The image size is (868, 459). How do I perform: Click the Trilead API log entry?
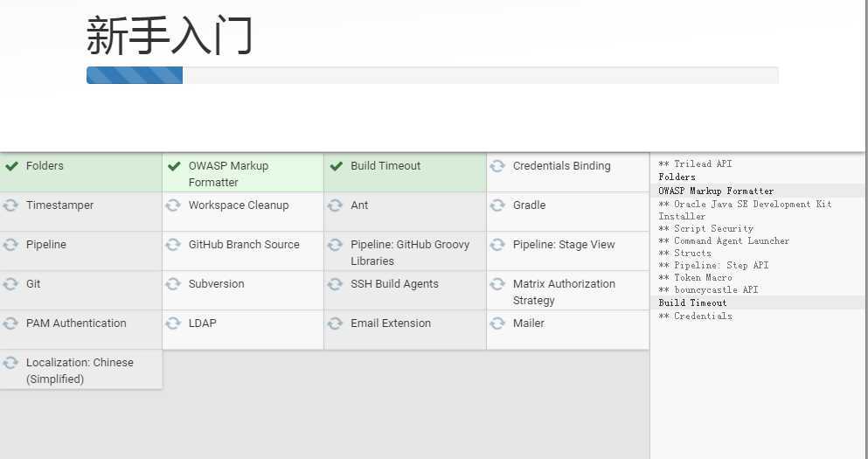tap(695, 163)
